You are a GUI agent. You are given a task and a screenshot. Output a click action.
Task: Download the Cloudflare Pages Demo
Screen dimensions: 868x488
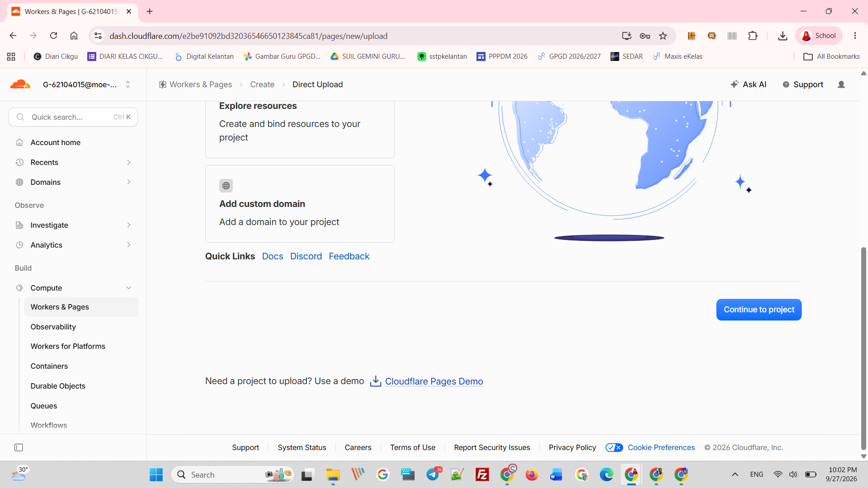click(434, 381)
